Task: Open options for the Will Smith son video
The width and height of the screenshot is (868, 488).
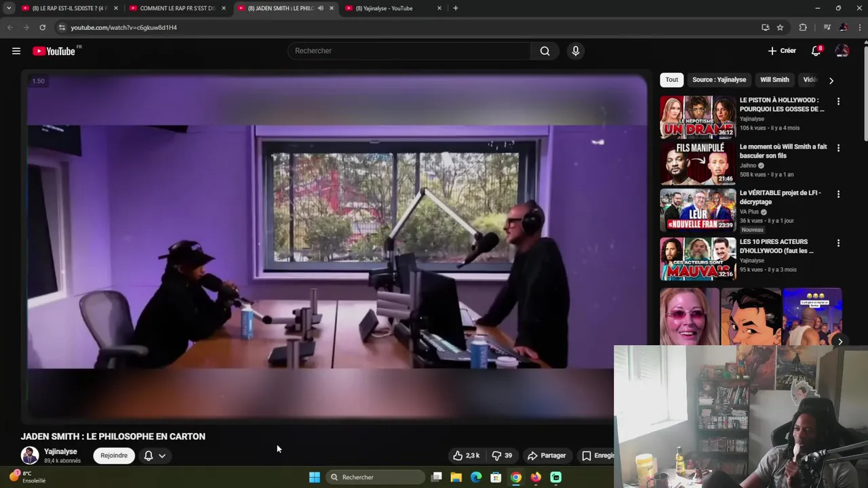Action: 838,148
